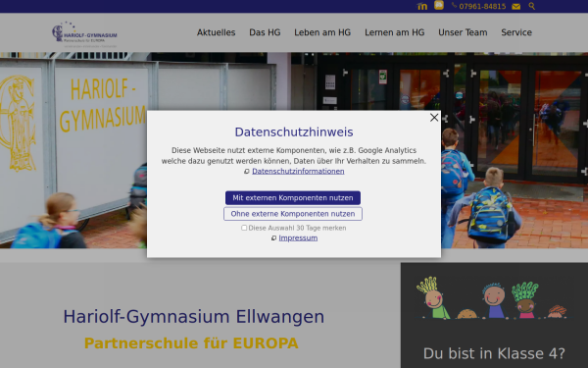Open the Leben am HG menu
This screenshot has width=588, height=368.
pos(322,32)
